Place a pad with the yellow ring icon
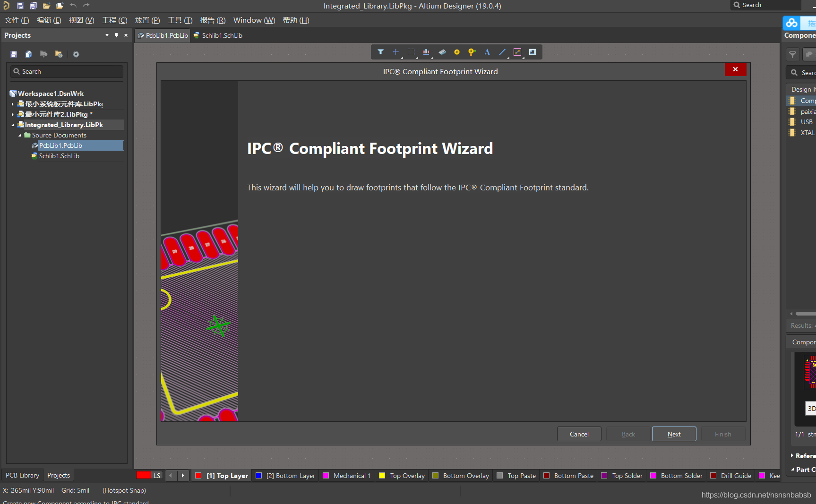 pos(457,52)
